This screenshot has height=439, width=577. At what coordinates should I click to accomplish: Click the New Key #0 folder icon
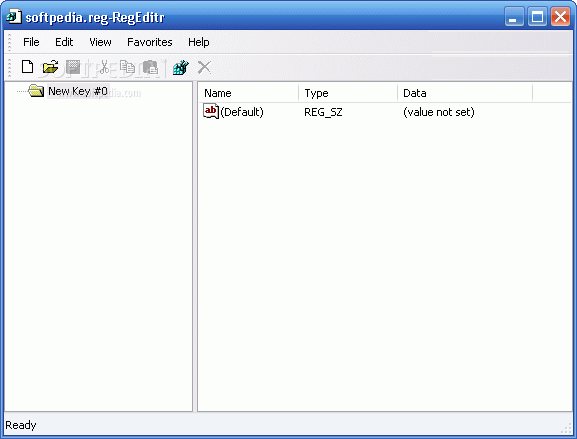click(36, 91)
